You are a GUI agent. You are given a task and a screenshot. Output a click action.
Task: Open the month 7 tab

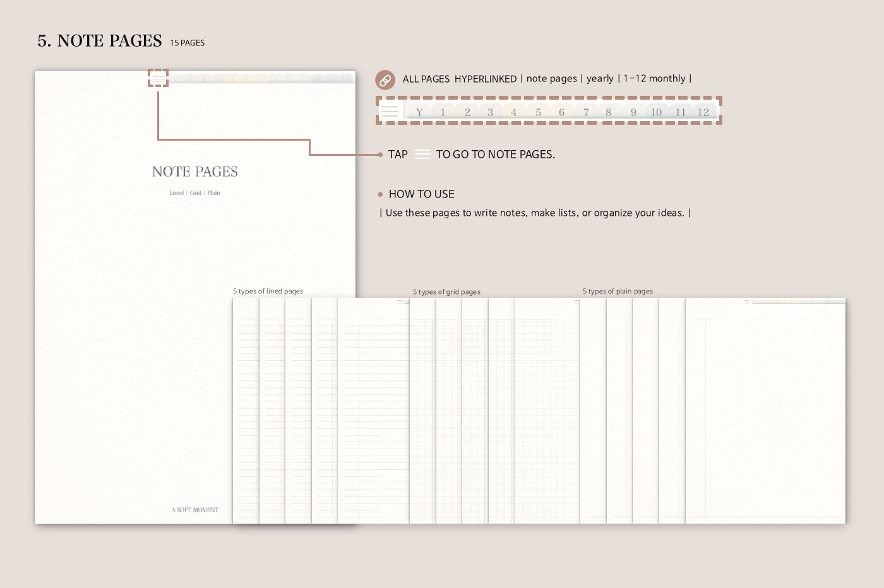pyautogui.click(x=586, y=112)
